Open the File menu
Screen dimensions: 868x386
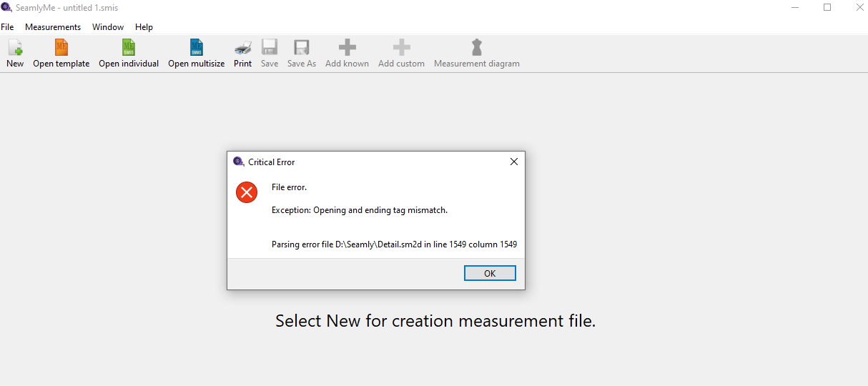(x=7, y=27)
